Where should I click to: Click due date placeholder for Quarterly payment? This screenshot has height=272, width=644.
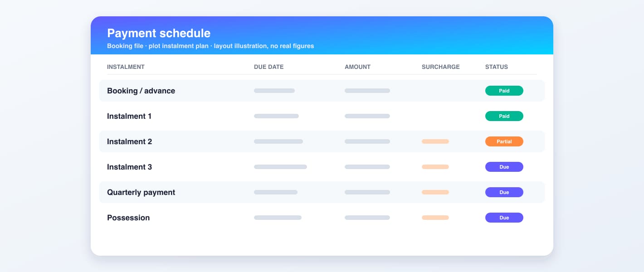pyautogui.click(x=276, y=192)
